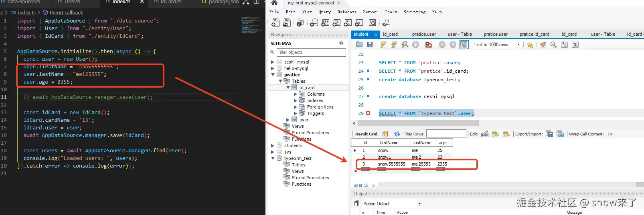Execute statement under cursor icon
Viewport: 644px width, 215px height.
[x=394, y=45]
